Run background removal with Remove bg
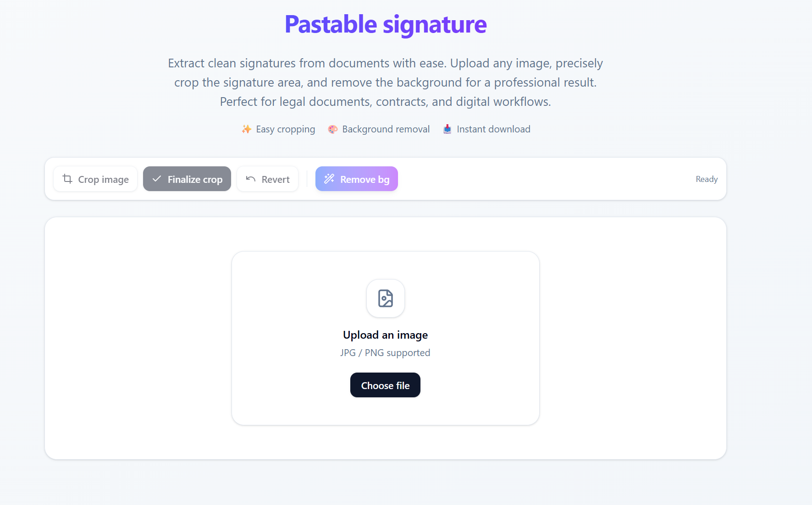This screenshot has width=812, height=505. [357, 179]
